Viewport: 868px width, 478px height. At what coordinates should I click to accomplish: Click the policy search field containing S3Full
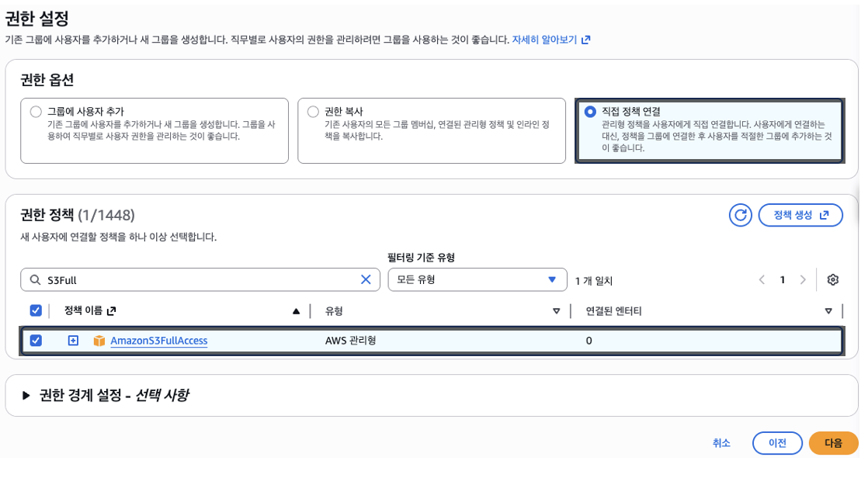[x=200, y=280]
